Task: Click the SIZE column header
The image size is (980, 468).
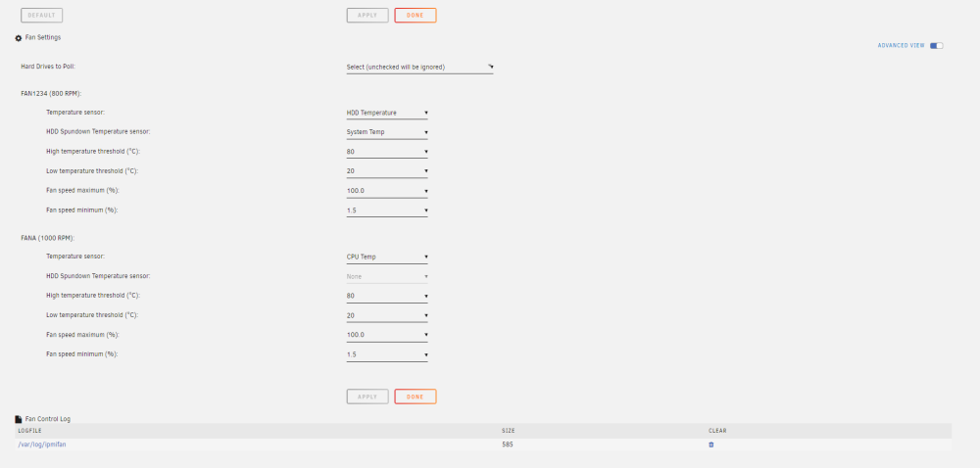Action: [x=508, y=431]
